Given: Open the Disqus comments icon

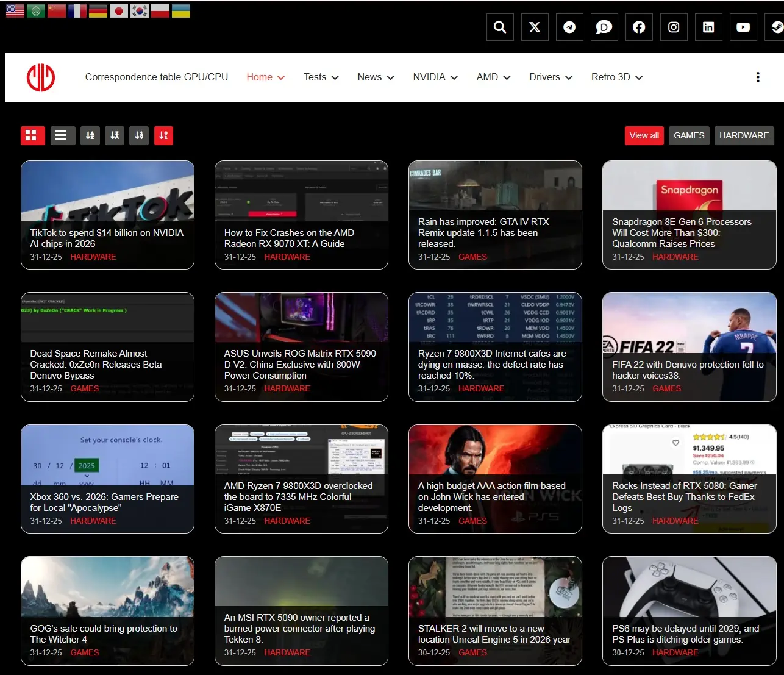Looking at the screenshot, I should tap(604, 27).
